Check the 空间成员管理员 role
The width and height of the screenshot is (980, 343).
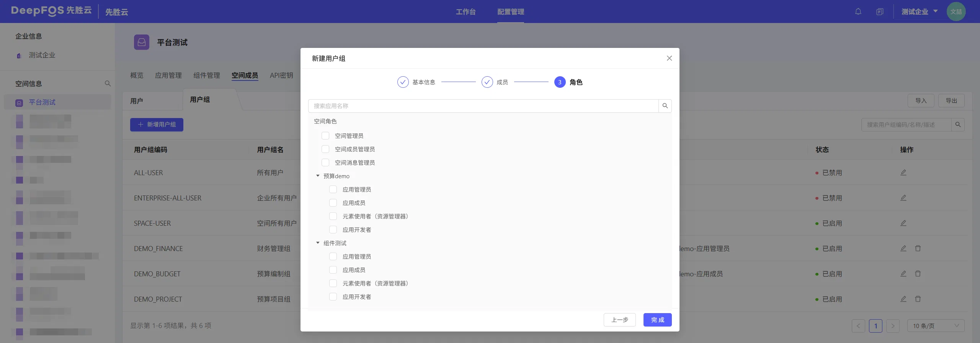(325, 149)
